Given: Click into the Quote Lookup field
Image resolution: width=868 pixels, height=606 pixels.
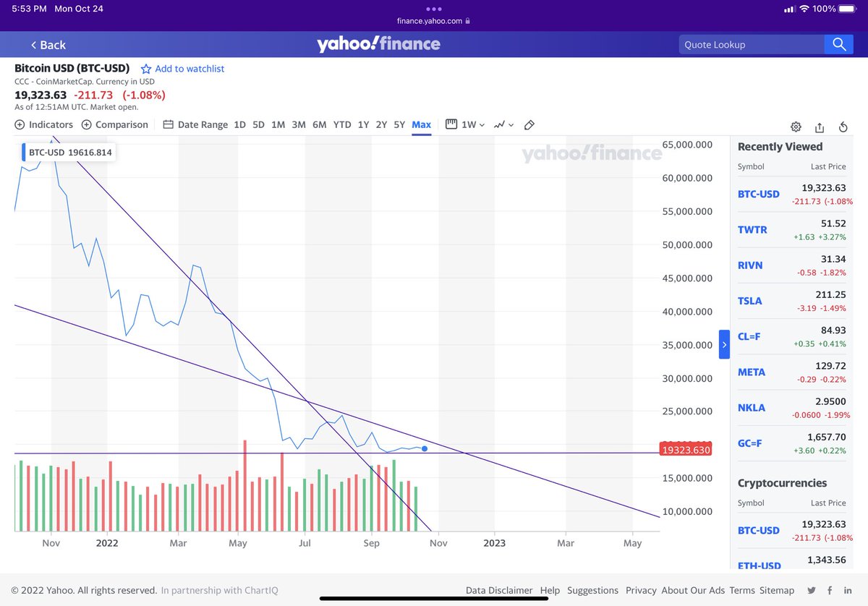Looking at the screenshot, I should click(x=752, y=44).
